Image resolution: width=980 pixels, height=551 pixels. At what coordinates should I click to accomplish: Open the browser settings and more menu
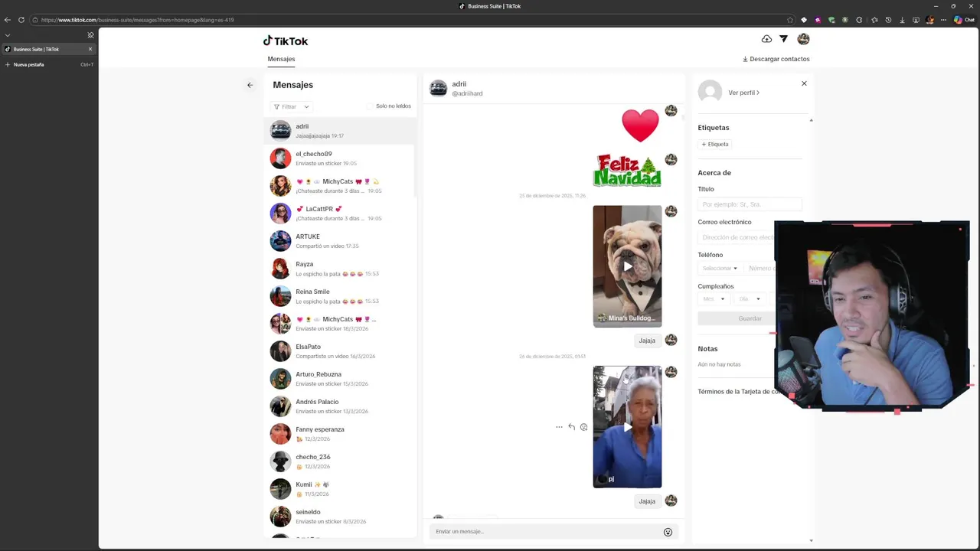943,20
